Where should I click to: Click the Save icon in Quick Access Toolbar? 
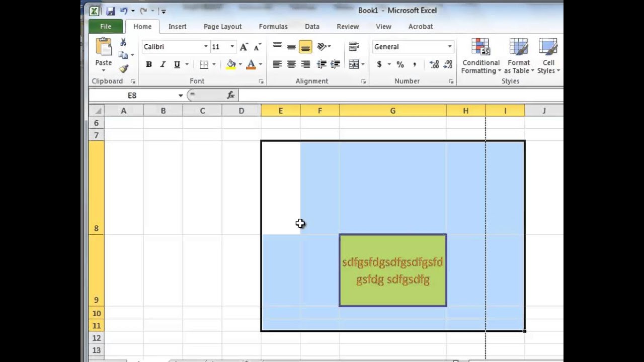111,11
